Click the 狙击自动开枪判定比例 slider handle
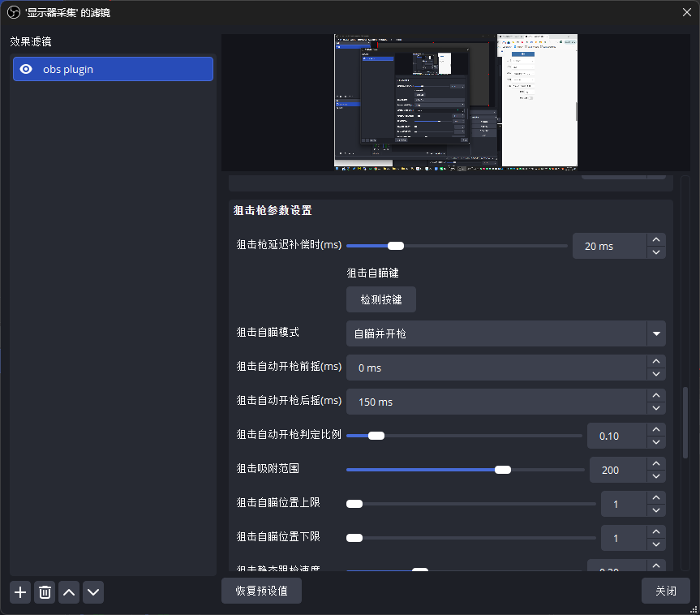The image size is (700, 615). 376,436
